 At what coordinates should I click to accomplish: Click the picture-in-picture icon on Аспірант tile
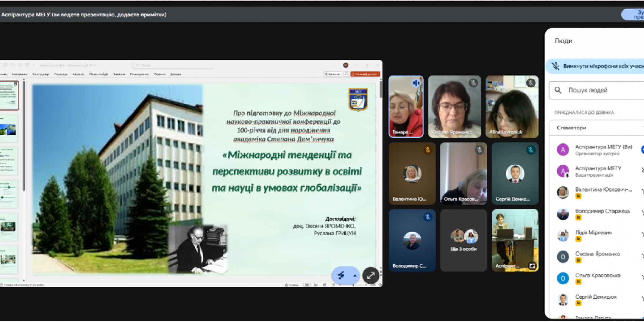[532, 266]
